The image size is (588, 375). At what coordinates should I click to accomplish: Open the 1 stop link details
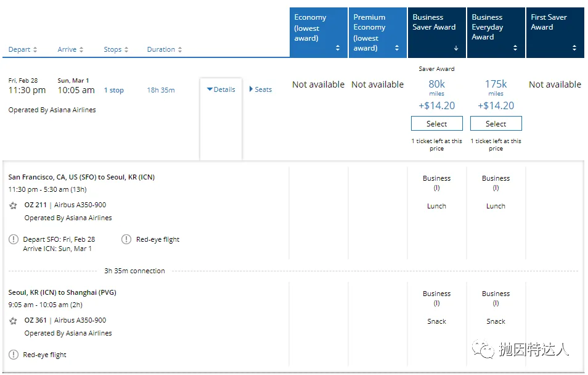[x=114, y=90]
